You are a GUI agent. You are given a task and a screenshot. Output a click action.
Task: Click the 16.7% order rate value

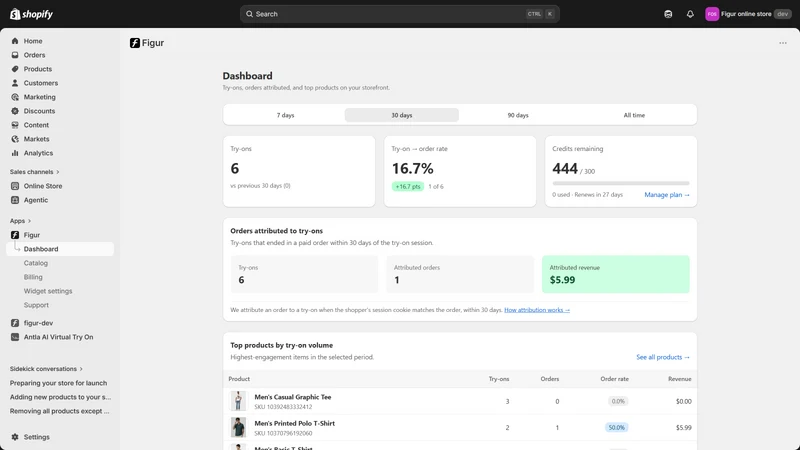[412, 168]
